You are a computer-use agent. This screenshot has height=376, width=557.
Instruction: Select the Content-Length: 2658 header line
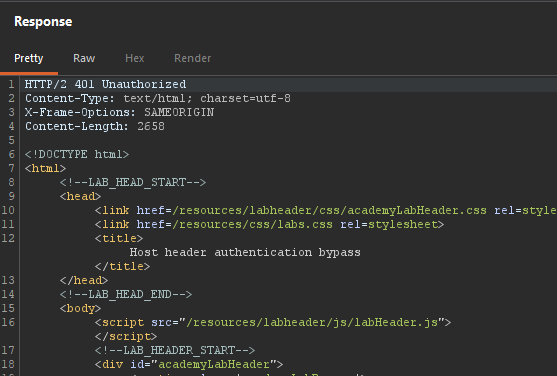[94, 126]
